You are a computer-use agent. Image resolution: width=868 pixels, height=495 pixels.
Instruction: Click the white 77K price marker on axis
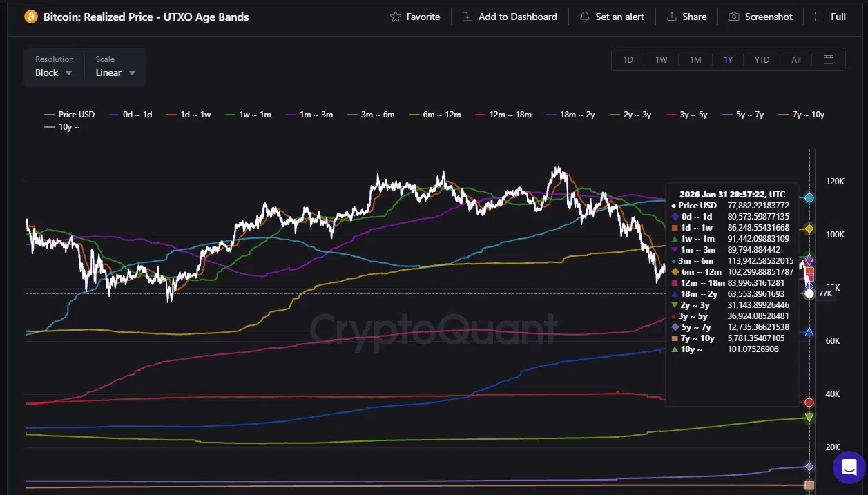(809, 293)
